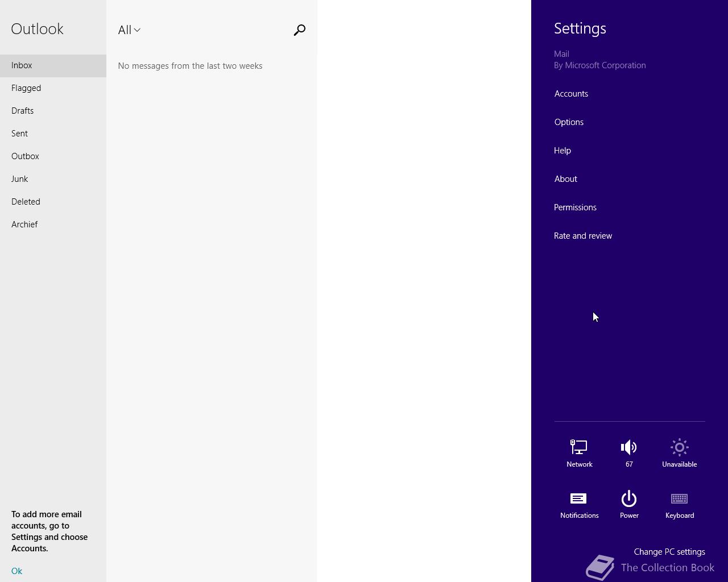Click the Outlook account title
The image size is (728, 582).
tap(37, 29)
